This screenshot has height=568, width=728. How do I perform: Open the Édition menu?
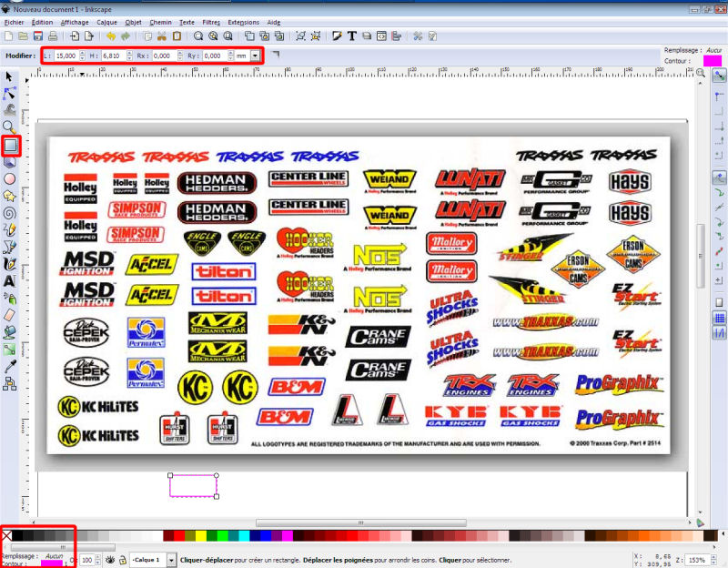point(42,22)
